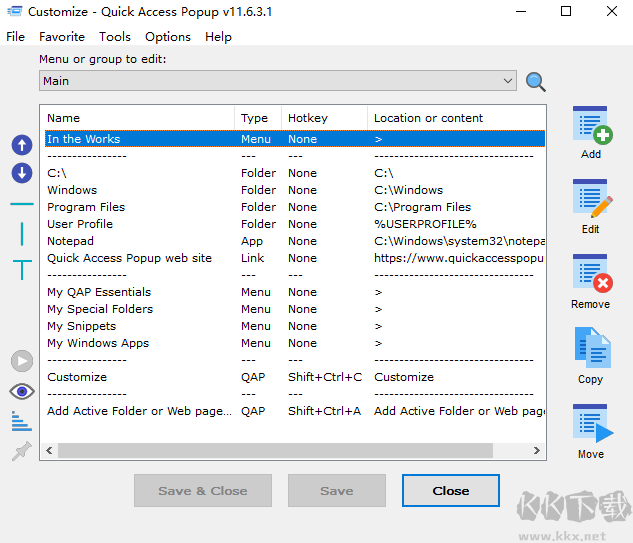
Task: Click the Type column header
Action: tap(258, 118)
